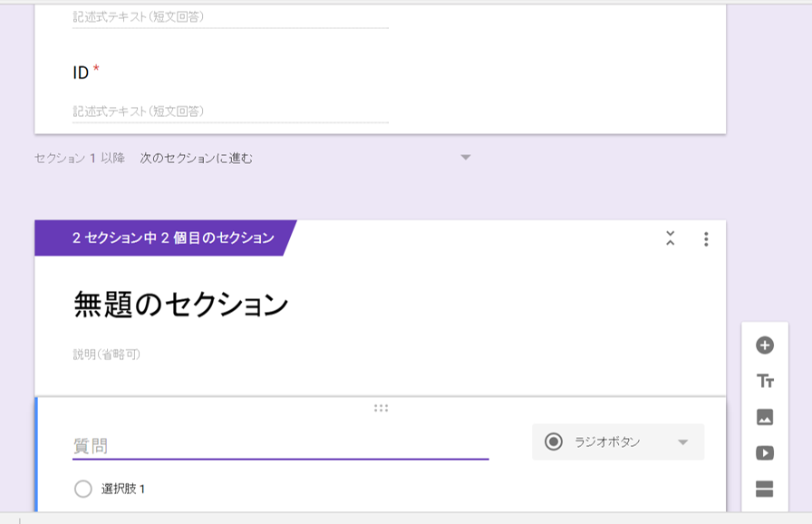
Task: Open the 次のセクションに進む dropdown
Action: point(305,158)
